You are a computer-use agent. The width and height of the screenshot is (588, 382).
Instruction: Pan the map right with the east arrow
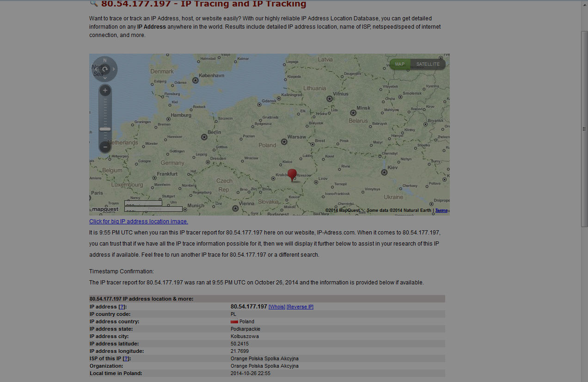(114, 69)
